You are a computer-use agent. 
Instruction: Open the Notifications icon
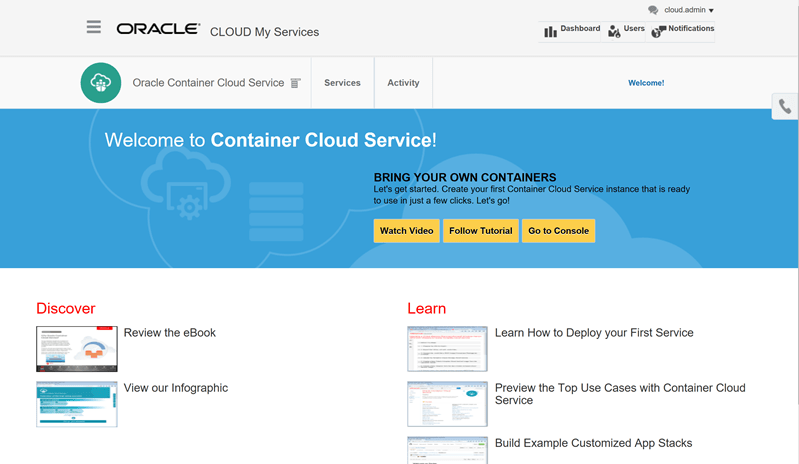click(658, 32)
